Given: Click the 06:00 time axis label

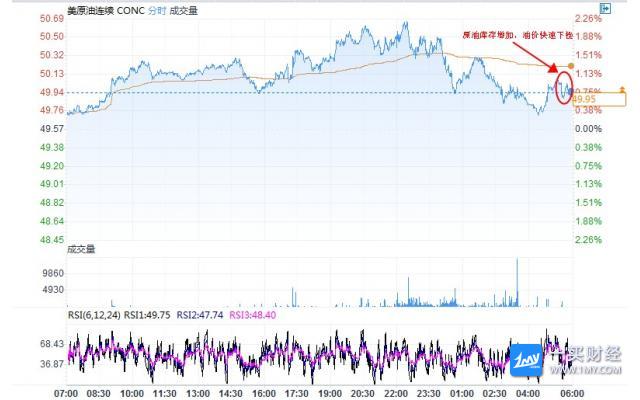Looking at the screenshot, I should pos(572,394).
